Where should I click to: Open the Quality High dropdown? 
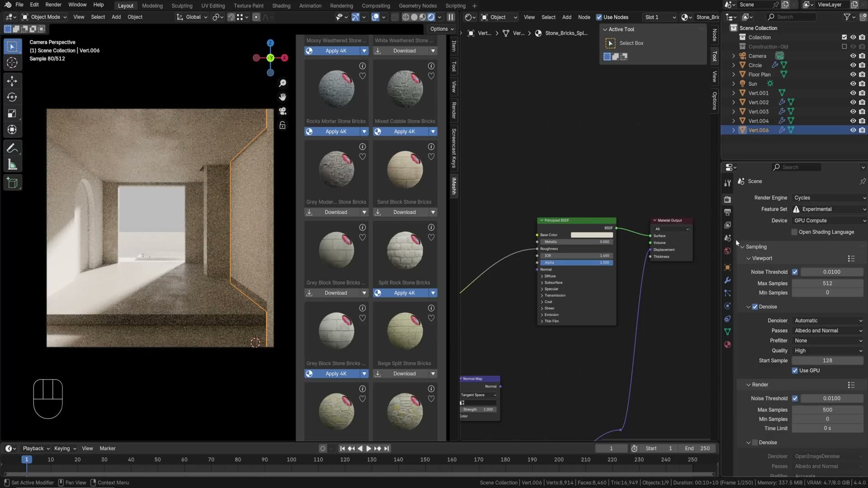(x=827, y=351)
